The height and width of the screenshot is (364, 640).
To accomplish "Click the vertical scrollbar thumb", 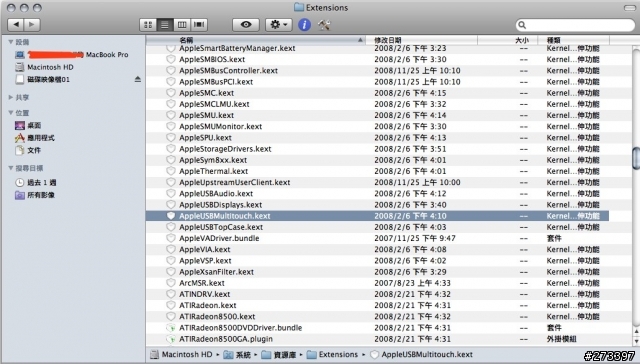I will tap(636, 158).
